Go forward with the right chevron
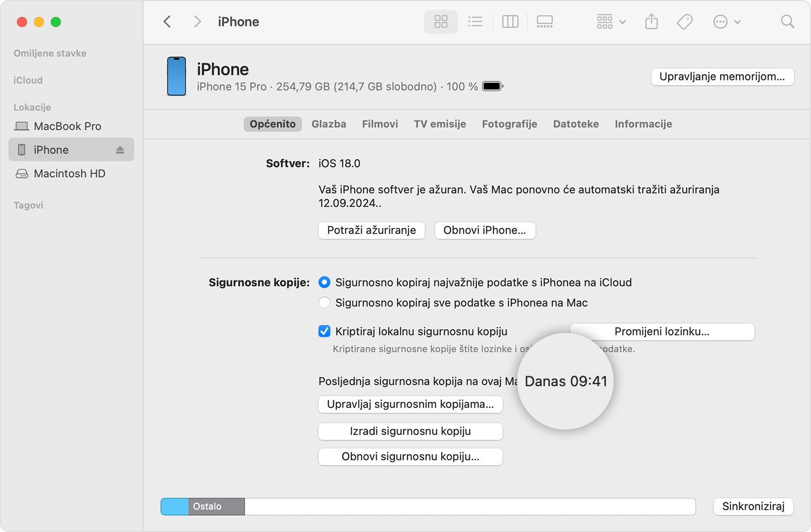Image resolution: width=811 pixels, height=532 pixels. coord(197,21)
